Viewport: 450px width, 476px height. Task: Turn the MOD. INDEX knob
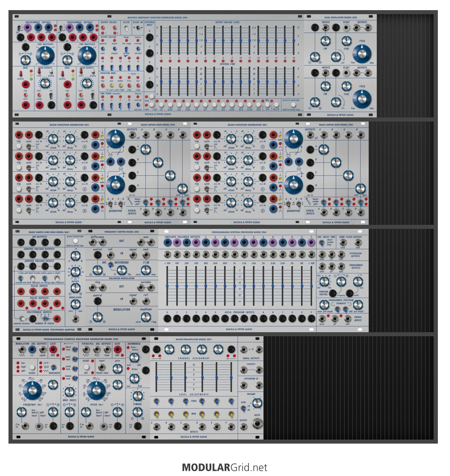click(x=70, y=392)
